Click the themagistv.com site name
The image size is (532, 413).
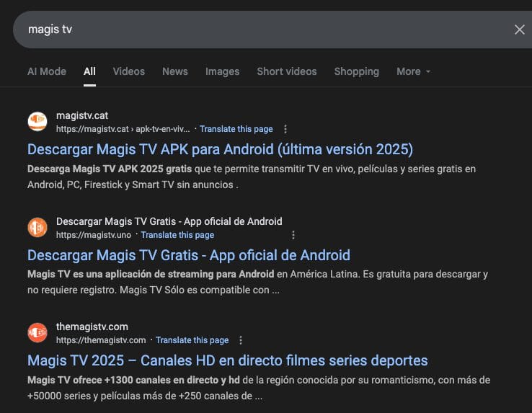click(92, 327)
